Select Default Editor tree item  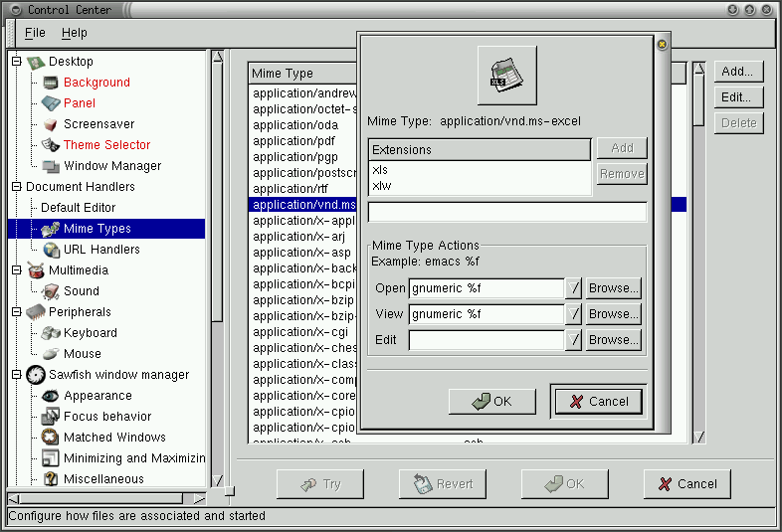[x=79, y=208]
